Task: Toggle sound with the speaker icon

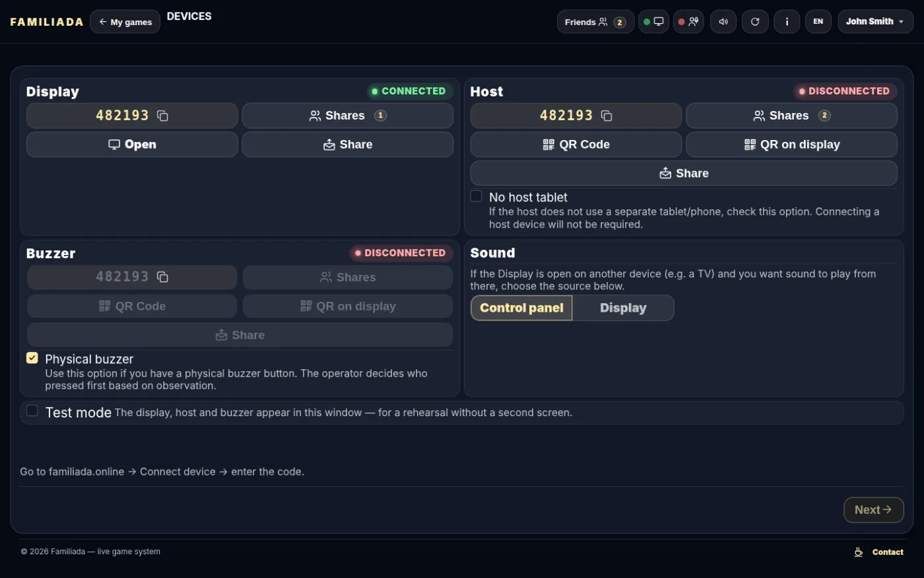Action: tap(723, 22)
